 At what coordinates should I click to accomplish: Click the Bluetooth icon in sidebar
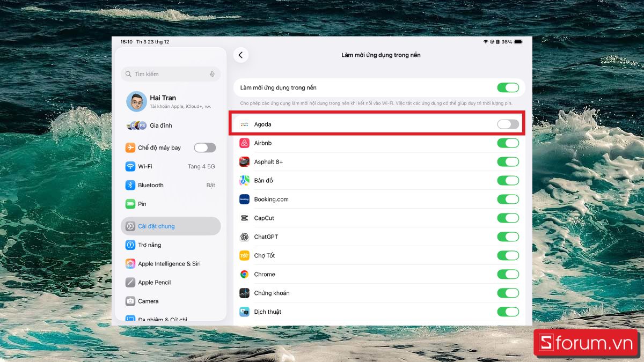point(130,185)
